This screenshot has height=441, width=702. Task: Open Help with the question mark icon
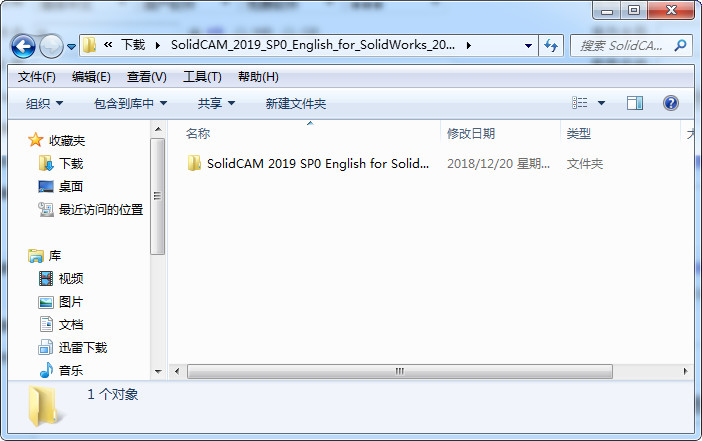click(671, 103)
